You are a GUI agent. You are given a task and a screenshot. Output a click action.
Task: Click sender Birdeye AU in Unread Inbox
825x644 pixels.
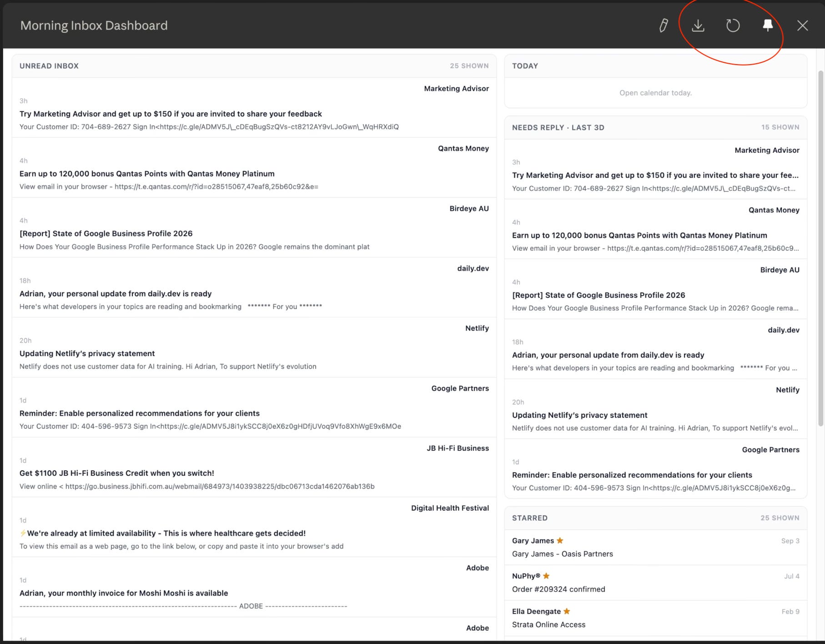point(469,209)
